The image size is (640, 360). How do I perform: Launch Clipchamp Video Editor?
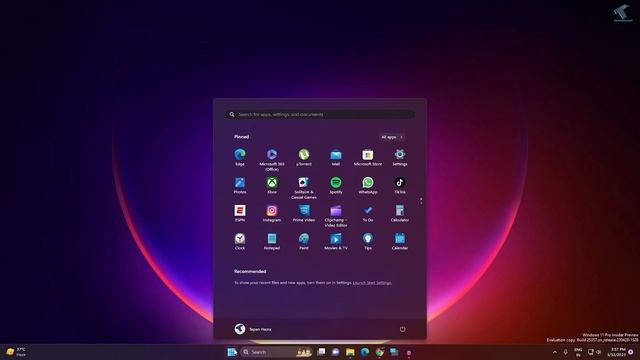[x=336, y=216]
